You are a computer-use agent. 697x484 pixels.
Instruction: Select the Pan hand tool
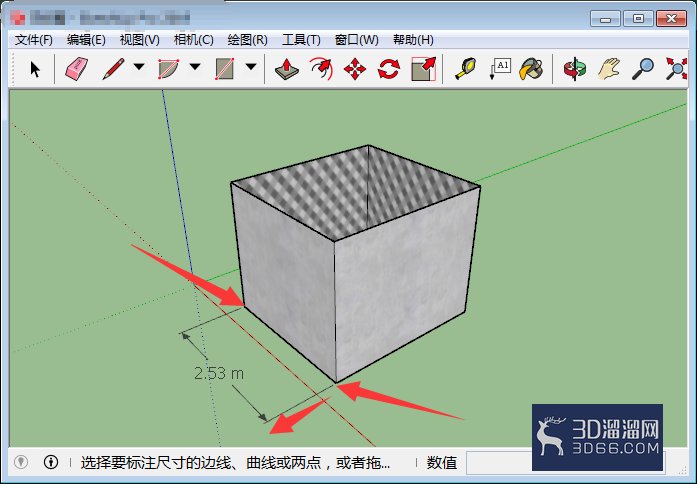tap(609, 69)
